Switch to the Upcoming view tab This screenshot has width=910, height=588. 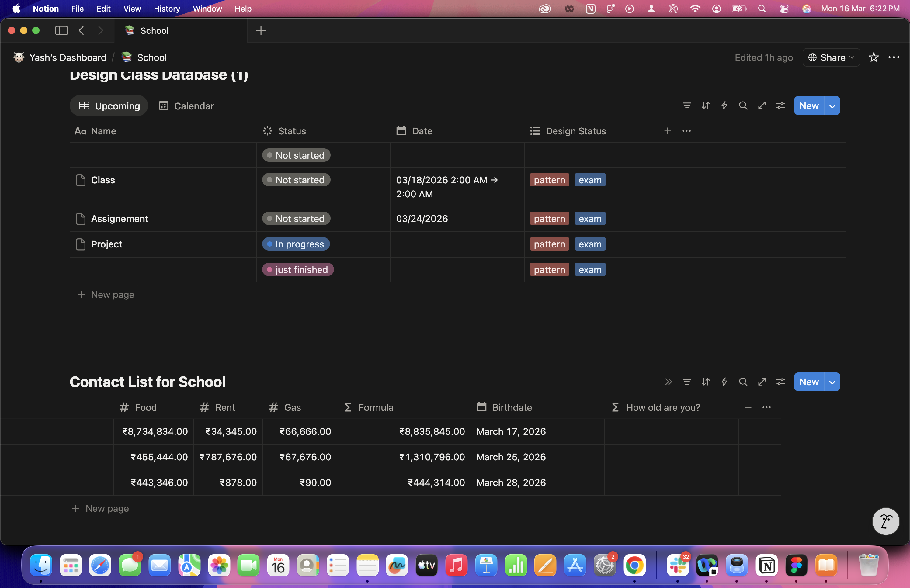pos(109,106)
